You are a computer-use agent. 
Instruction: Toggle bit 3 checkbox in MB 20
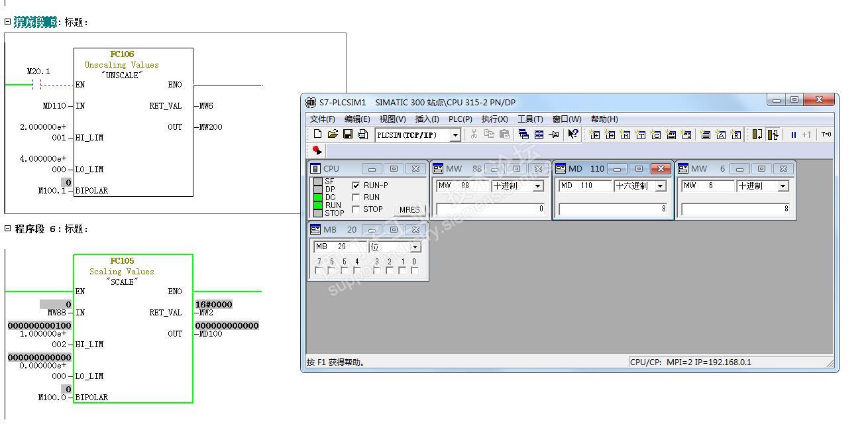[x=377, y=270]
